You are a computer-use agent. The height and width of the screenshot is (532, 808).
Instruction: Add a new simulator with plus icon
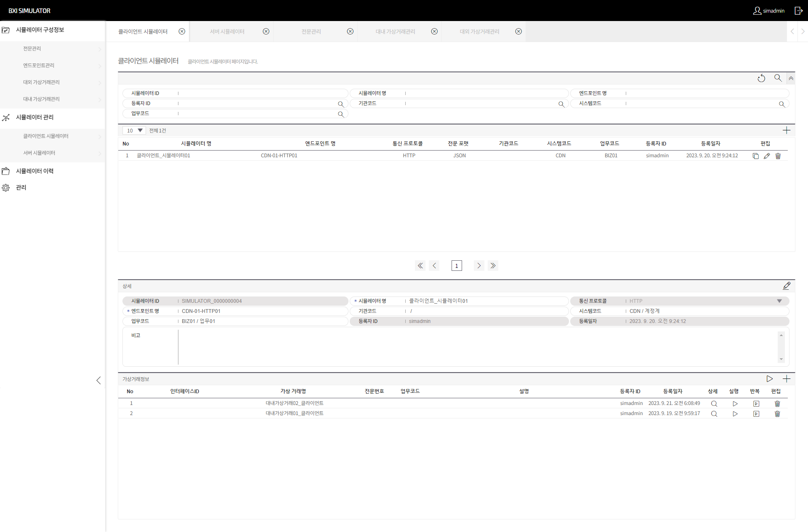(x=787, y=130)
